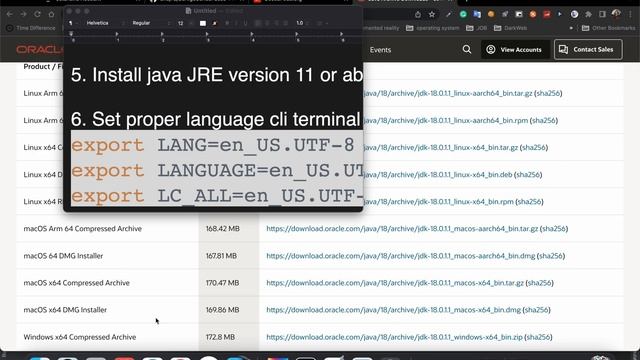Screen dimensions: 640x360
Task: Download the macOS aarch64 tar.gz link
Action: click(x=402, y=229)
